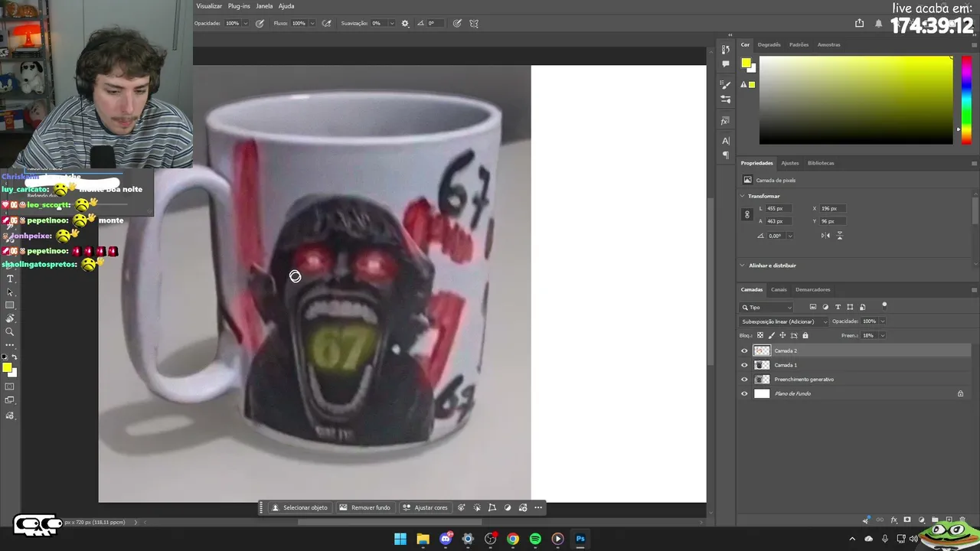Screen dimensions: 980x551
Task: Flip the layer horizontally
Action: click(x=825, y=236)
